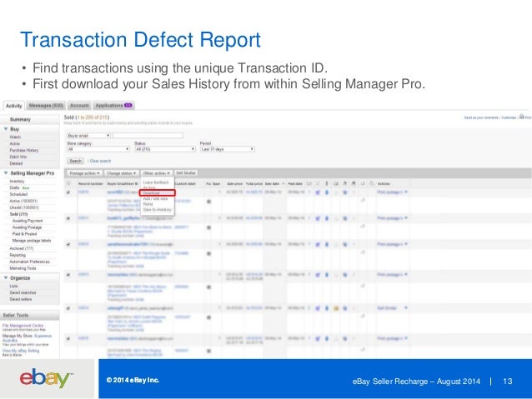532x399 pixels.
Task: Click the Sell Similar toolbar button
Action: point(186,173)
